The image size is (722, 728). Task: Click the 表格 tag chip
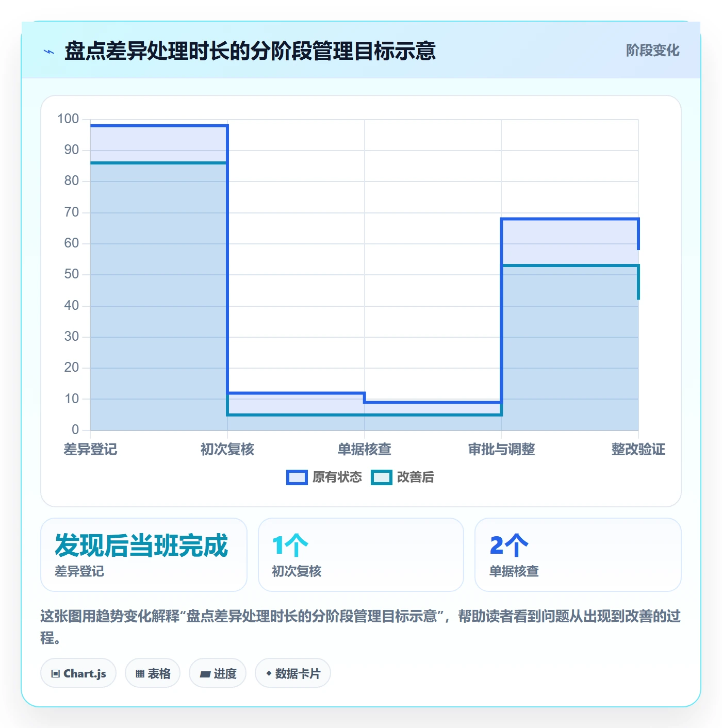(x=153, y=673)
